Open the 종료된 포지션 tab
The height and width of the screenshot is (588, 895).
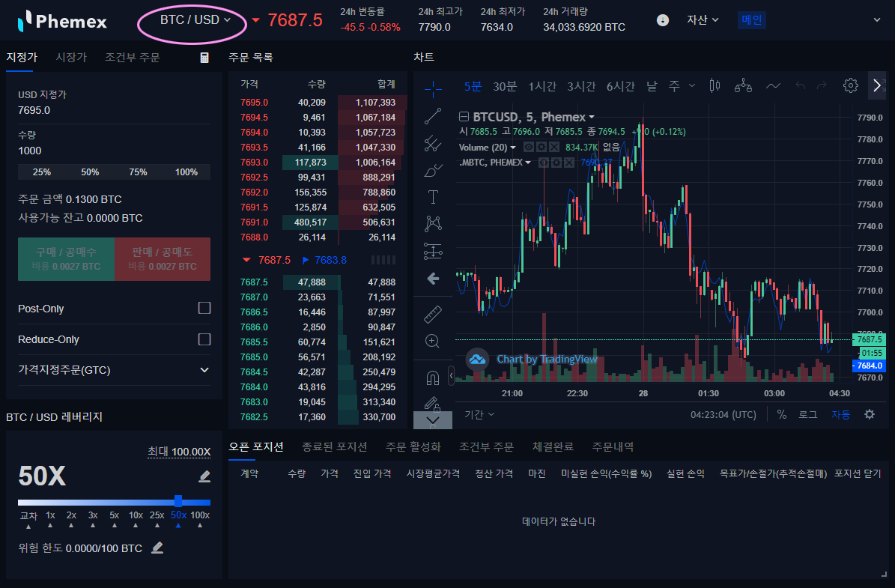(x=335, y=446)
